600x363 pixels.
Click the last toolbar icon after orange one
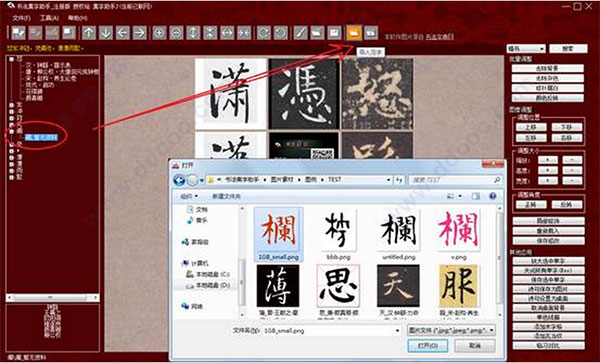371,33
